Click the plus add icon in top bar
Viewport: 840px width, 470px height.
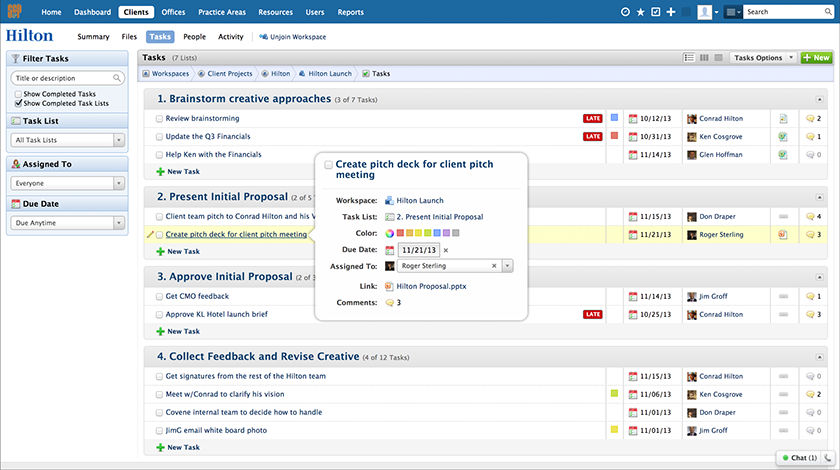[671, 12]
